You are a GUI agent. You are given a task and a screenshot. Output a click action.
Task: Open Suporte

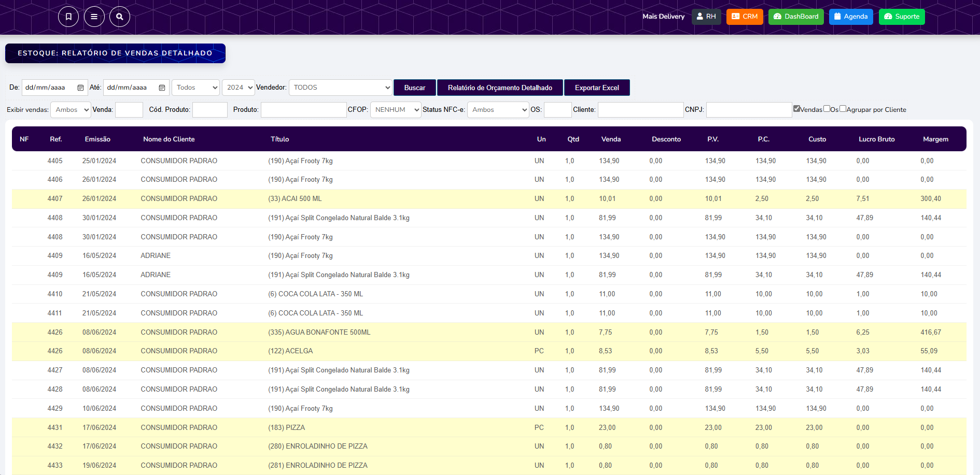click(902, 17)
